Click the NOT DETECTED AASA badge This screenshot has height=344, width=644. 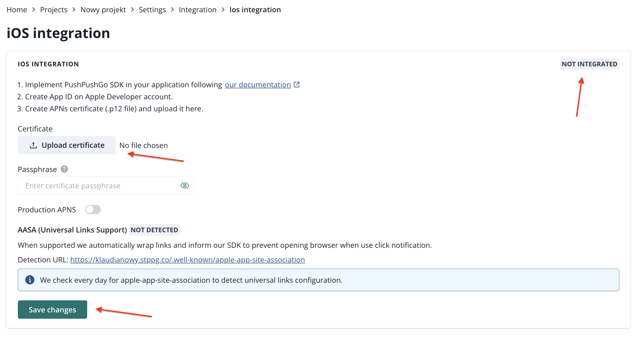[154, 230]
